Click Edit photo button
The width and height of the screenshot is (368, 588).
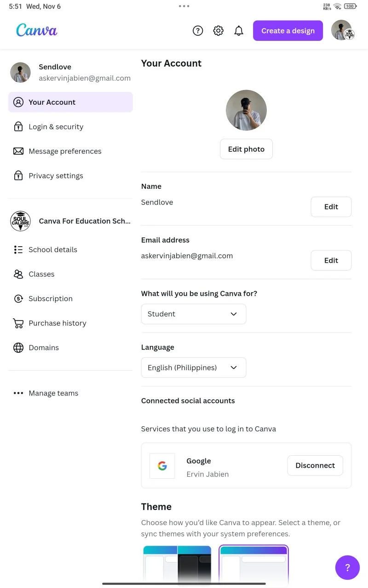pyautogui.click(x=246, y=149)
